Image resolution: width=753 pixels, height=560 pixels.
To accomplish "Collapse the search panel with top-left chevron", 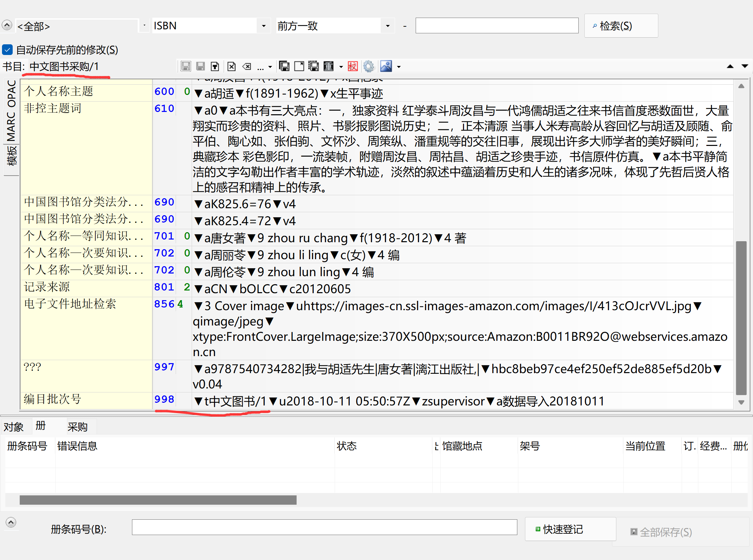I will click(x=7, y=25).
